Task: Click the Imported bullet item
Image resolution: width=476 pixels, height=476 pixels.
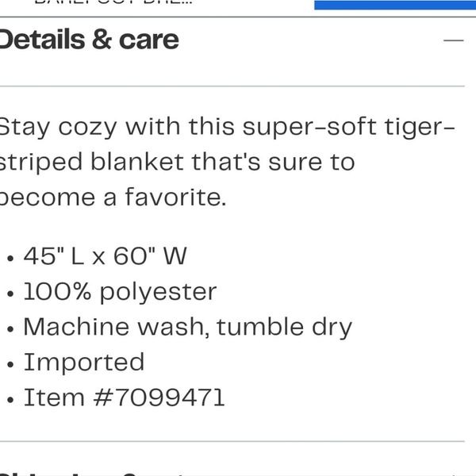Action: tap(84, 363)
